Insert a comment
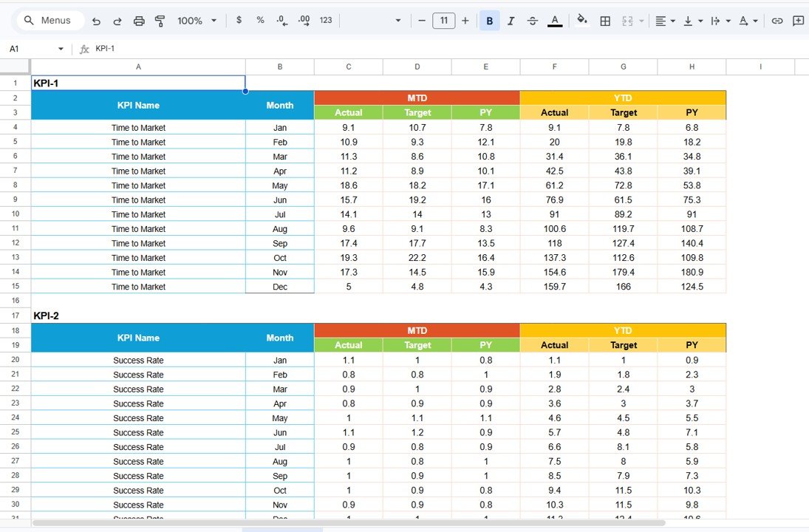Screen dimensions: 809x532 click(x=799, y=20)
